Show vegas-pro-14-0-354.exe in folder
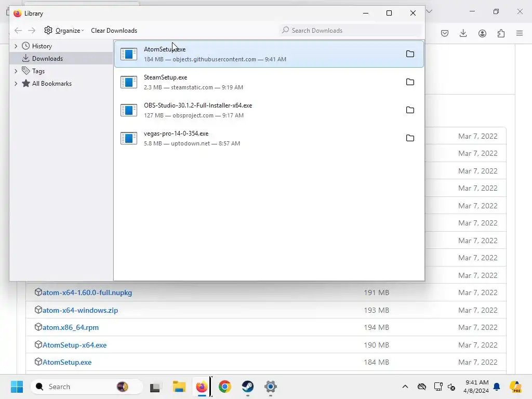532x399 pixels. pyautogui.click(x=410, y=138)
